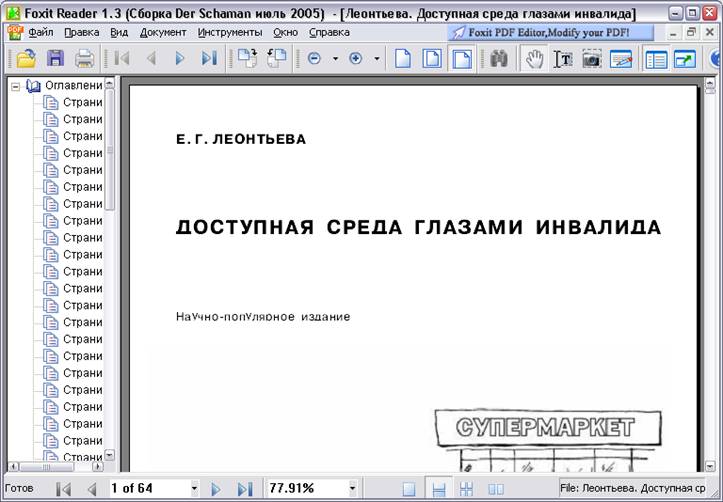Open zoom in dropdown arrow
This screenshot has height=502, width=723.
coord(377,59)
